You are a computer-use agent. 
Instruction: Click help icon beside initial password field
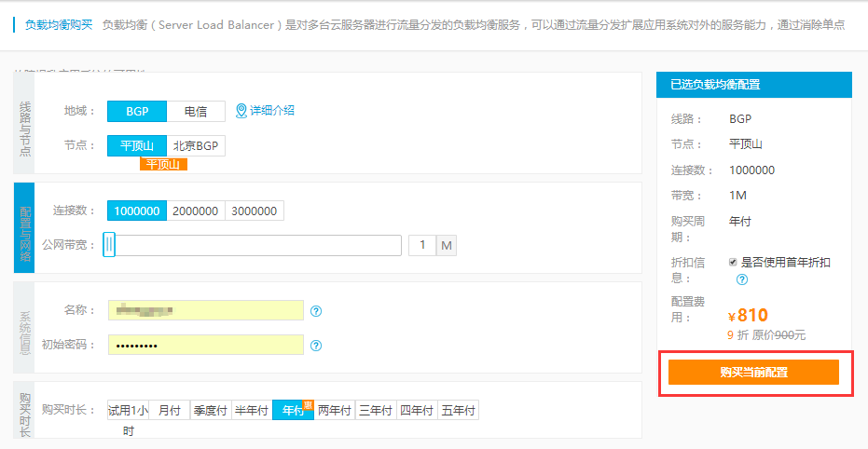click(316, 346)
